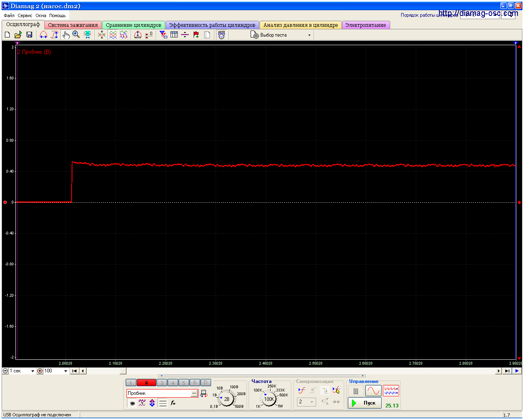This screenshot has height=420, width=524.
Task: Jump to recording start button
Action: 74,371
